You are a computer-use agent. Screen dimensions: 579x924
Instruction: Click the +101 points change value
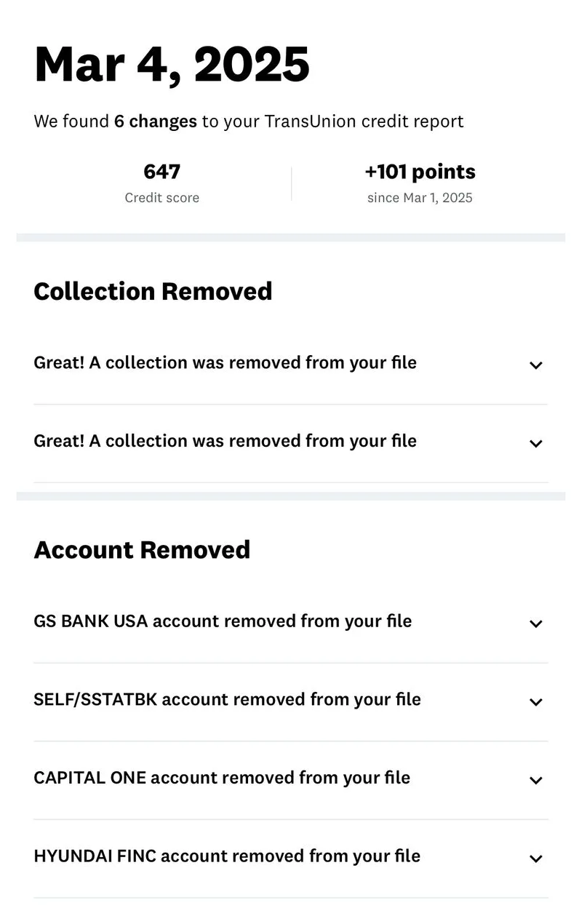click(420, 172)
